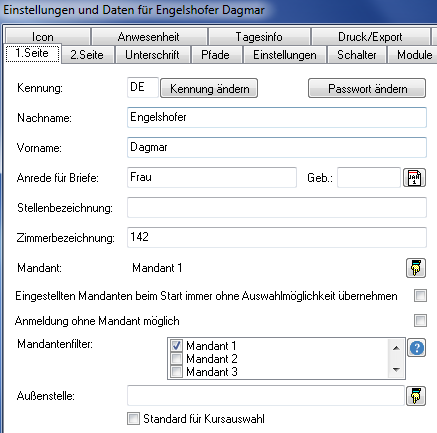The width and height of the screenshot is (437, 433).
Task: Switch to the Module tab
Action: [x=413, y=55]
